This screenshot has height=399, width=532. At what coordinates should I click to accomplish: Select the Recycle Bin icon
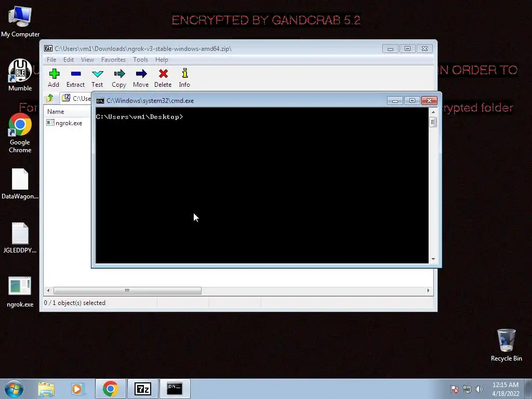coord(506,345)
